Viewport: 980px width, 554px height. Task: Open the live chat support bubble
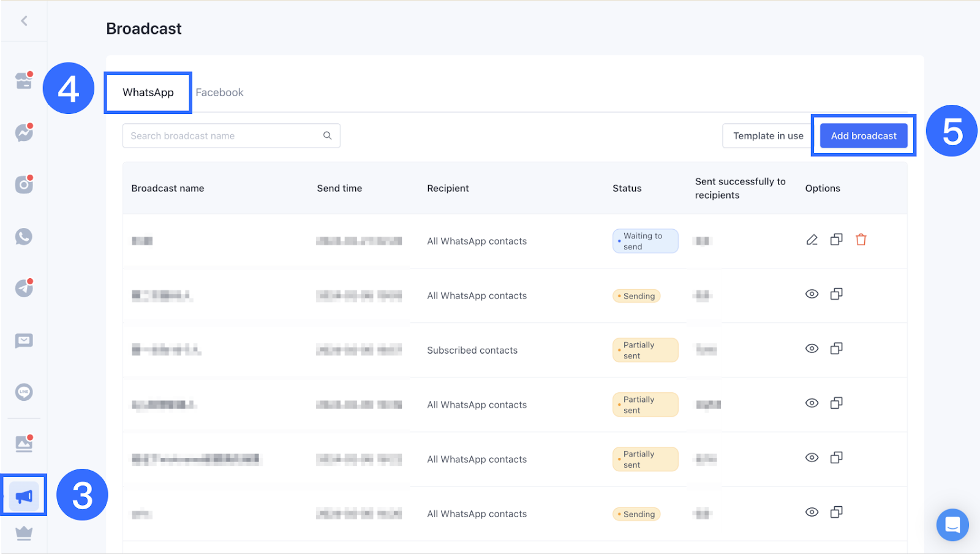[x=952, y=525]
